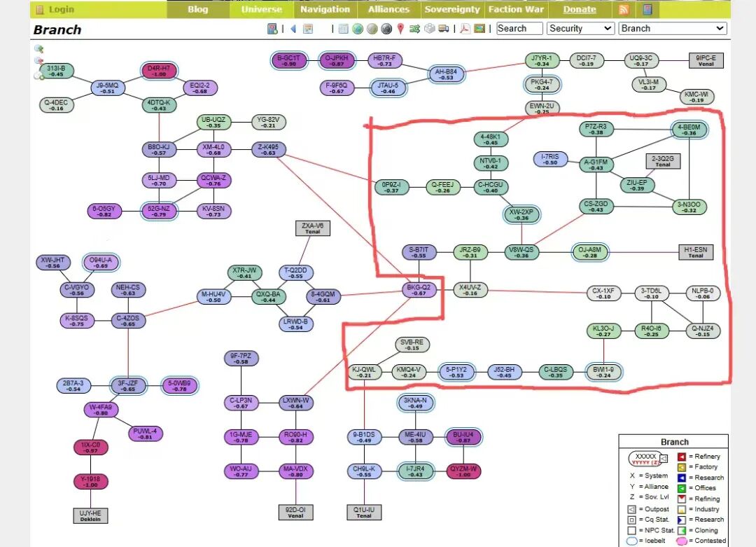Click the green globe icon in toolbar

pyautogui.click(x=358, y=29)
